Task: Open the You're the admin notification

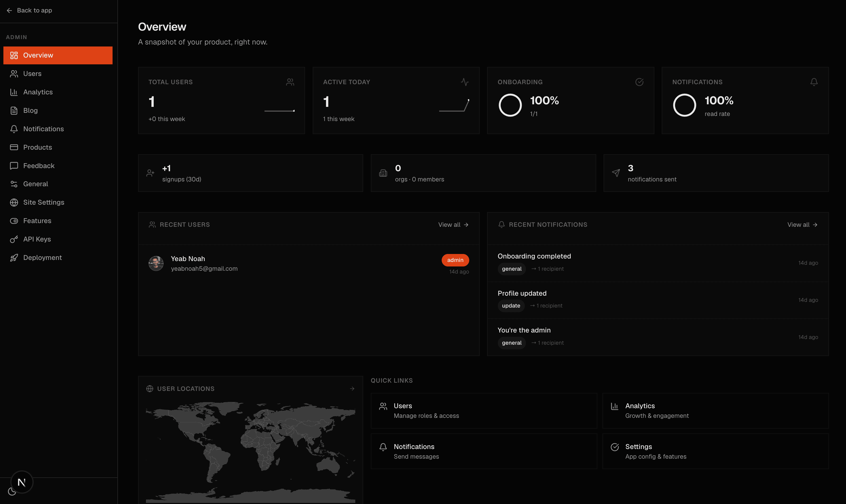Action: coord(658,337)
